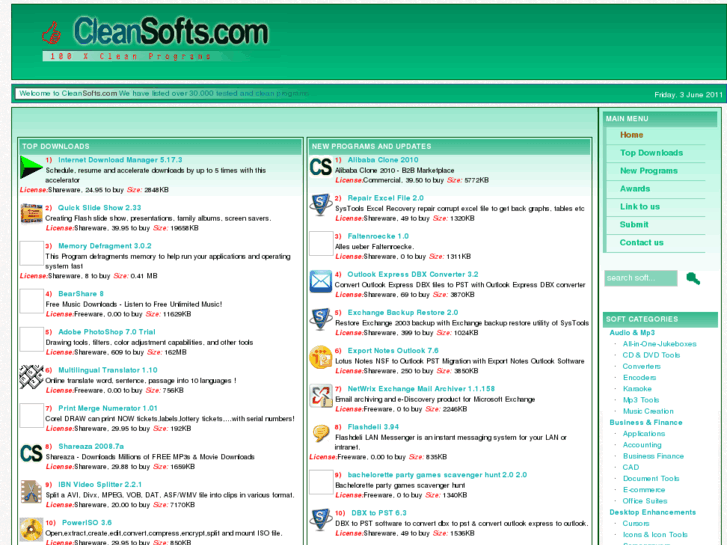Click the Memory Defragment blank thumbnail
Viewport: 727px width, 545px height.
pos(31,253)
